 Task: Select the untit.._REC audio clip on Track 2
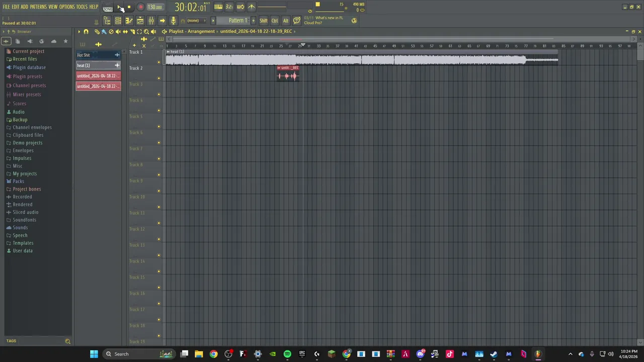(288, 73)
